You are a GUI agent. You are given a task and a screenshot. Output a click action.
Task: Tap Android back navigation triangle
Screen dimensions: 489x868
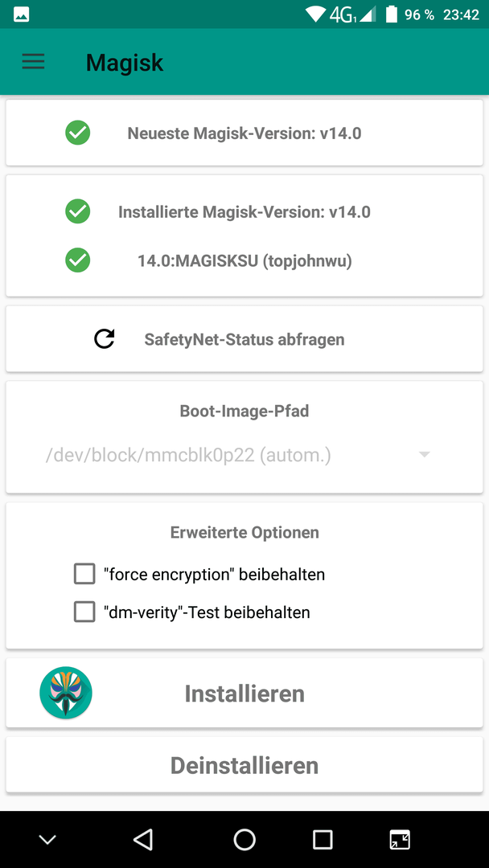pos(143,839)
